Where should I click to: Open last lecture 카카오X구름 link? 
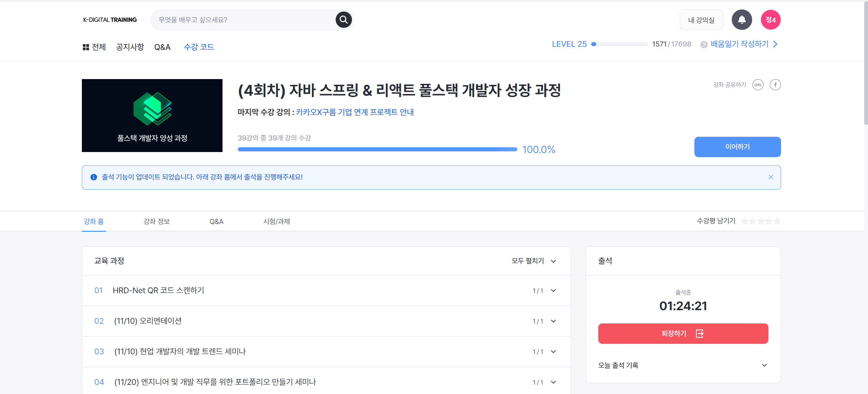354,112
